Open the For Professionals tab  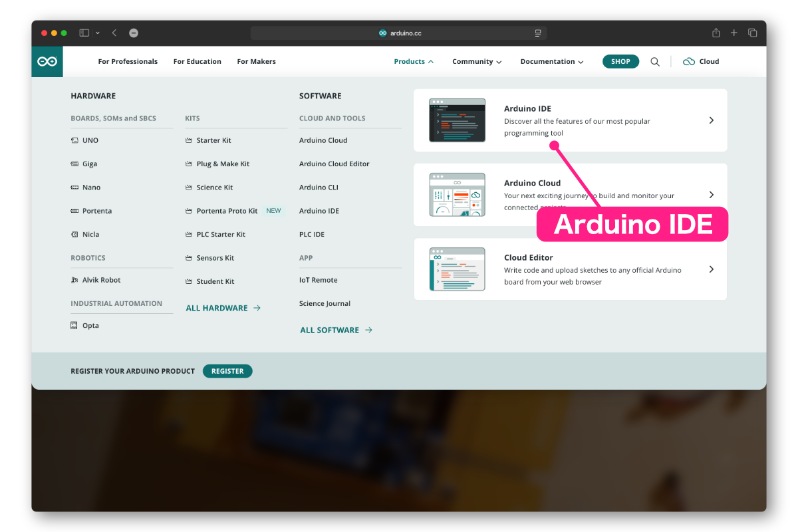pos(128,62)
